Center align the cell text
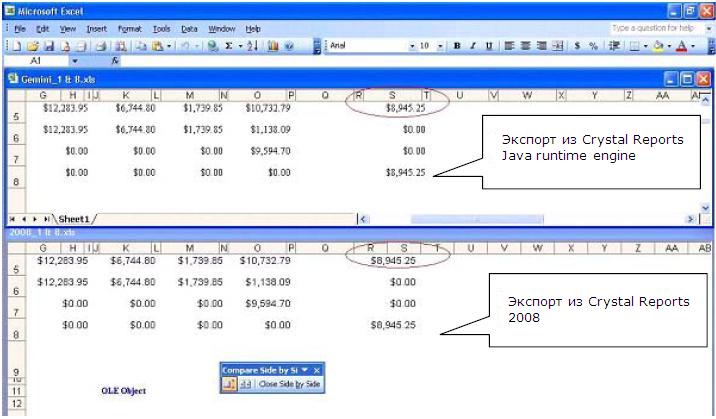The width and height of the screenshot is (716, 419). (526, 46)
